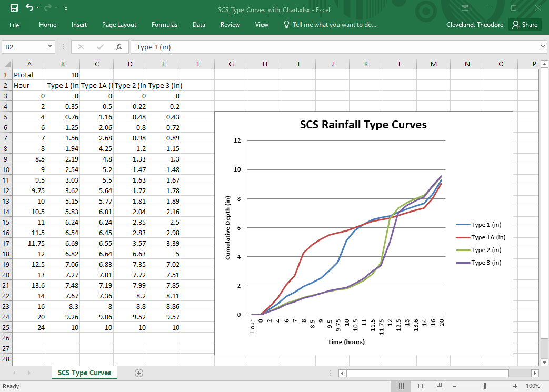The width and height of the screenshot is (549, 392).
Task: Expand the formula bar chevron
Action: (543, 46)
